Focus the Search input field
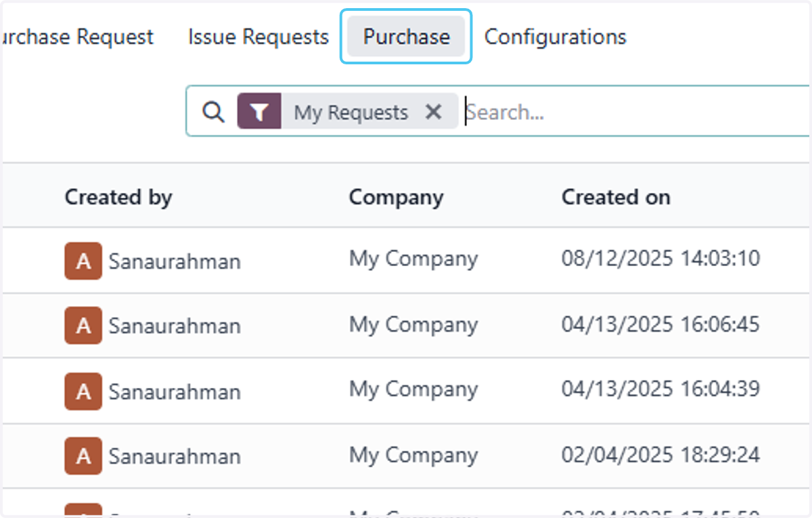The image size is (812, 518). click(x=636, y=112)
